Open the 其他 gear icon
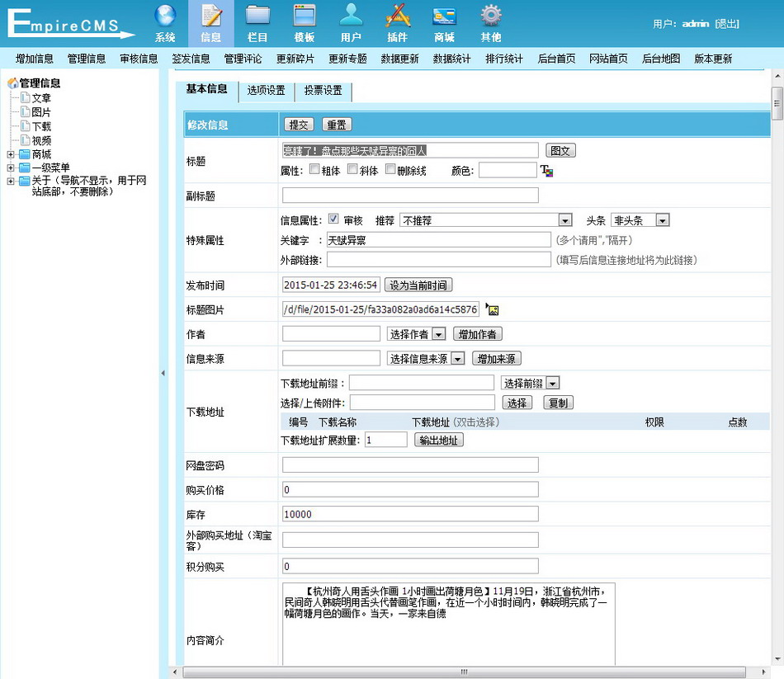This screenshot has width=784, height=679. tap(491, 17)
